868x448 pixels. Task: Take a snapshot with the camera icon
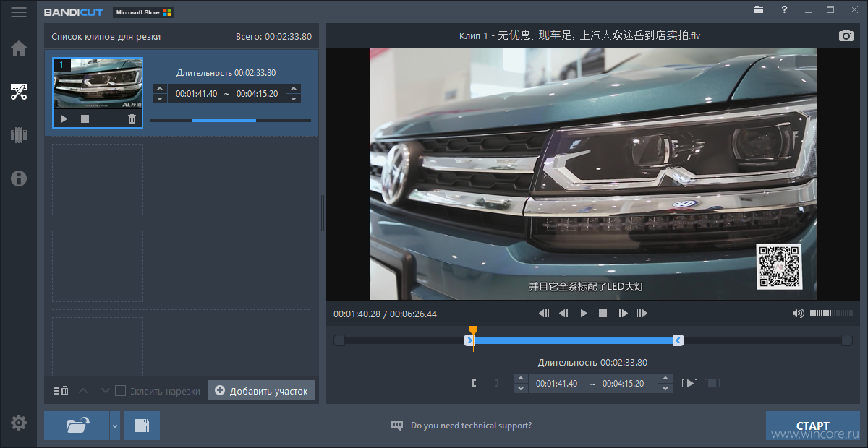point(846,36)
